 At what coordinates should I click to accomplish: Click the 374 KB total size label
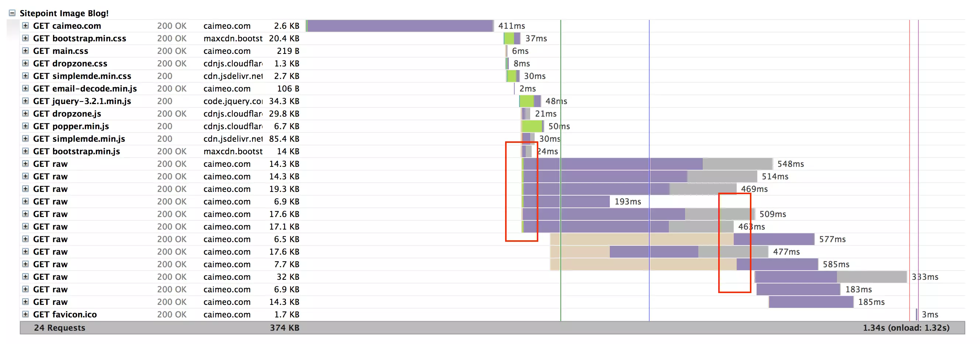click(x=284, y=328)
